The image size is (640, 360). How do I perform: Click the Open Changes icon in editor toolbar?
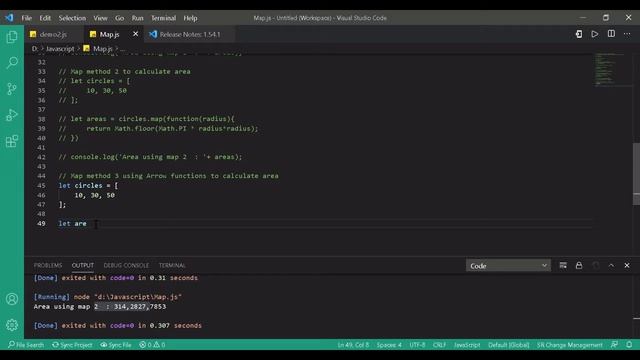[579, 34]
